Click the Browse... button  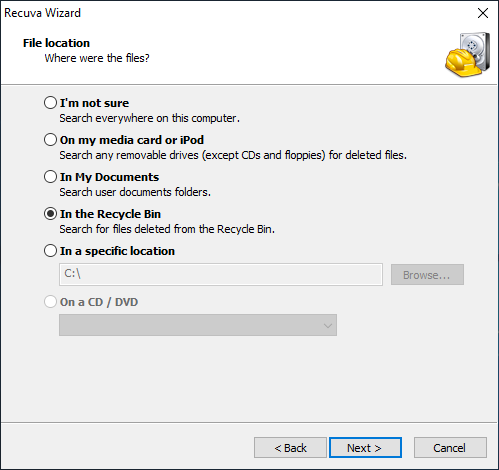click(427, 275)
